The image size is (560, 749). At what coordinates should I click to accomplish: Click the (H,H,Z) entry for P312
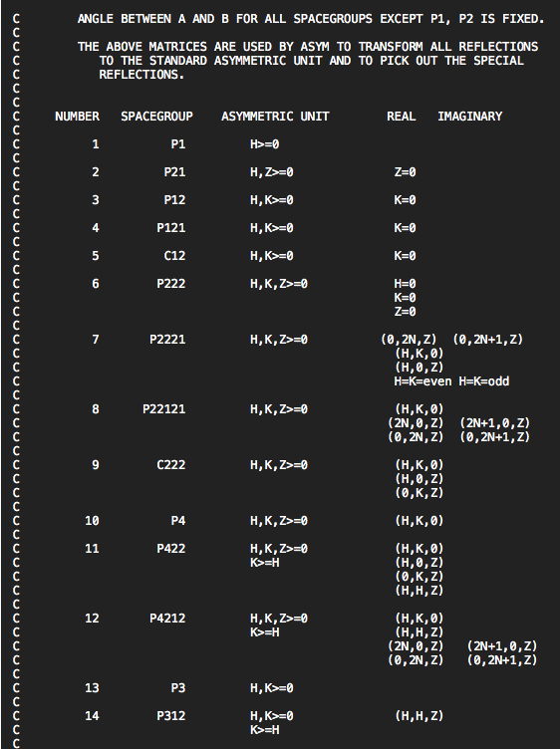420,716
